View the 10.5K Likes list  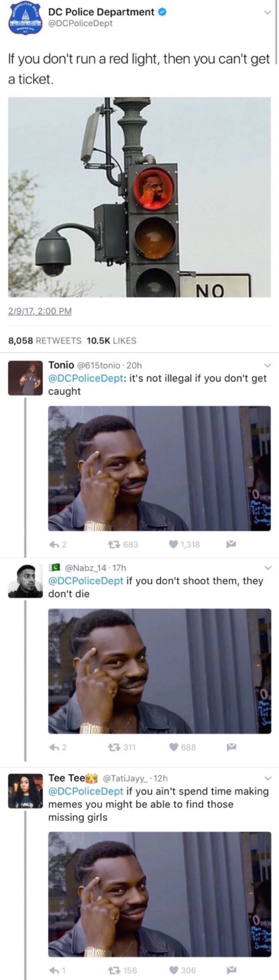112,341
